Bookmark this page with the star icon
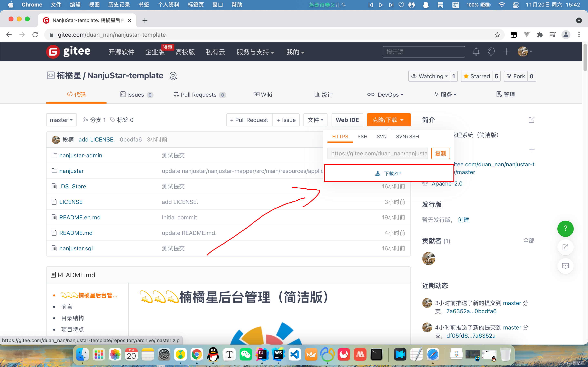588x367 pixels. pos(497,35)
